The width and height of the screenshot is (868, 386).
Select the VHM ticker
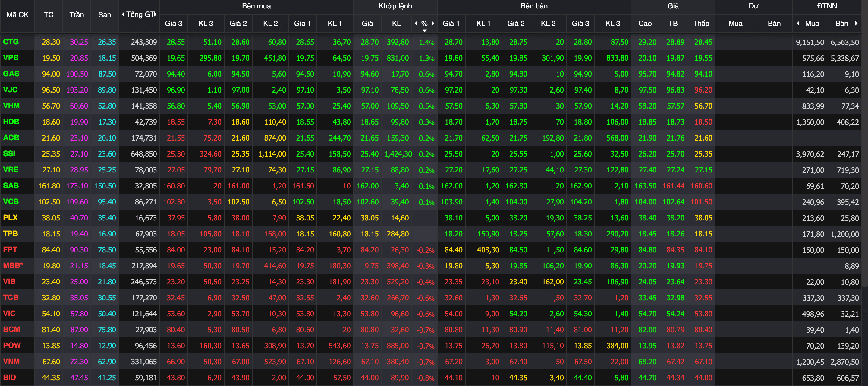point(11,106)
